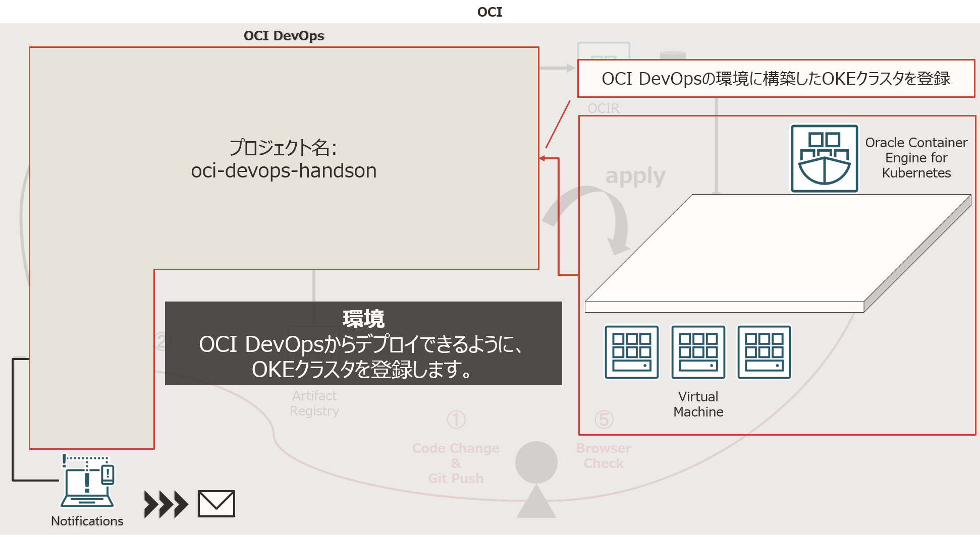Click the circled number 1 marker
Viewport: 980px width, 537px height.
click(456, 420)
